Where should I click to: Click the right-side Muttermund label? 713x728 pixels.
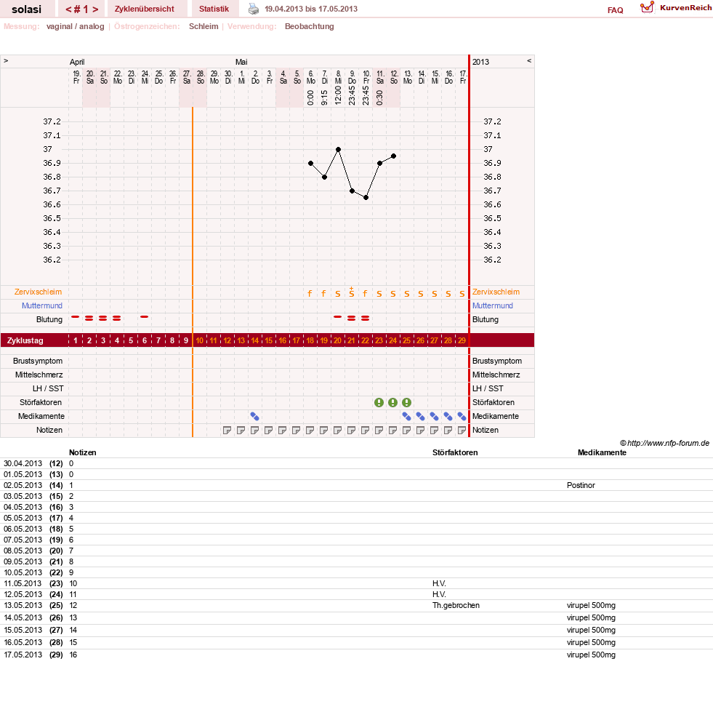(x=493, y=306)
